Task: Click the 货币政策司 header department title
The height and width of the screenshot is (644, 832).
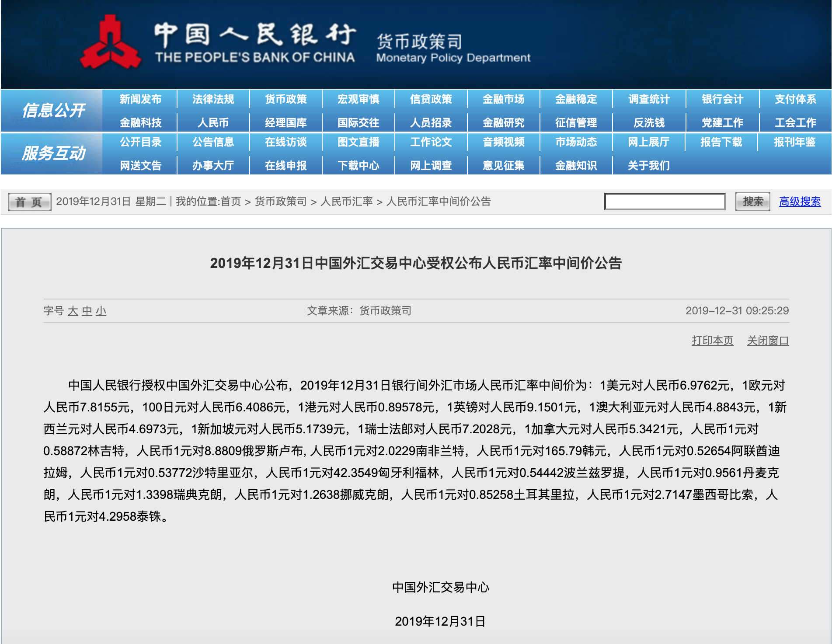Action: pyautogui.click(x=419, y=42)
